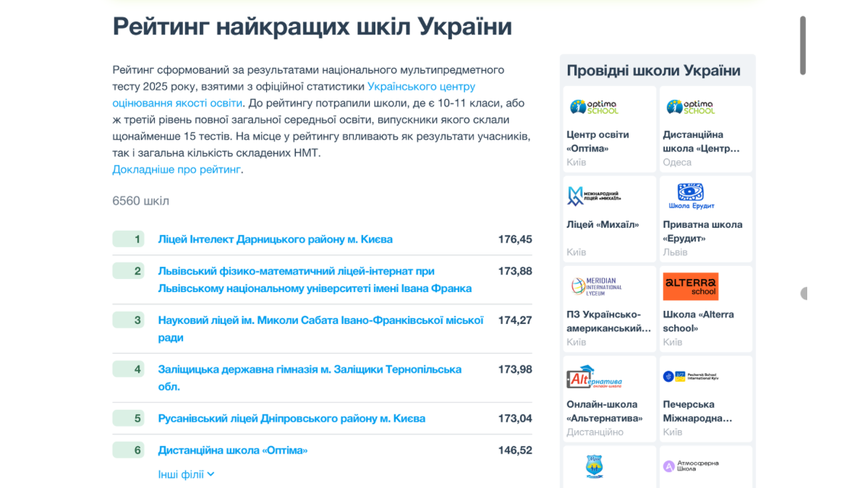Click the rank badge number 6

tap(129, 450)
